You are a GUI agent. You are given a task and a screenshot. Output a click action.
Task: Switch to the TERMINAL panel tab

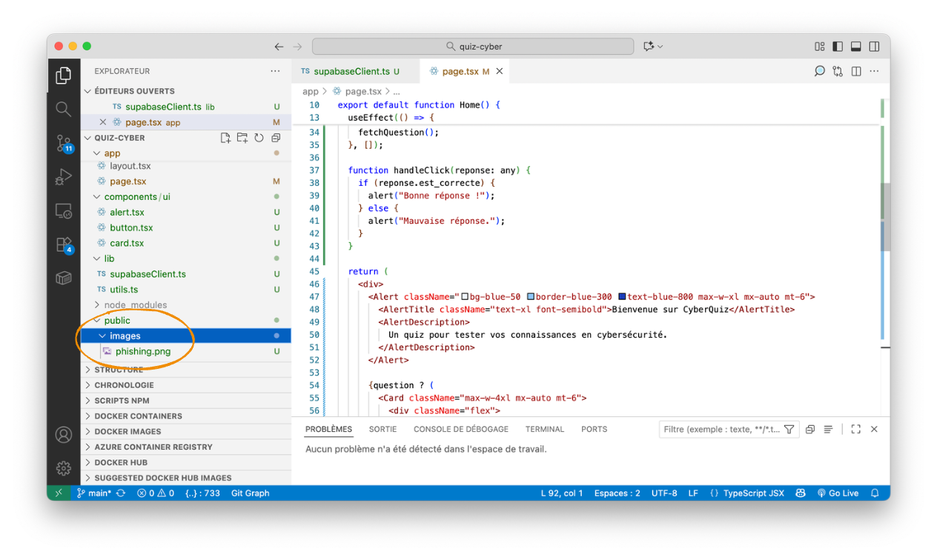pyautogui.click(x=545, y=429)
